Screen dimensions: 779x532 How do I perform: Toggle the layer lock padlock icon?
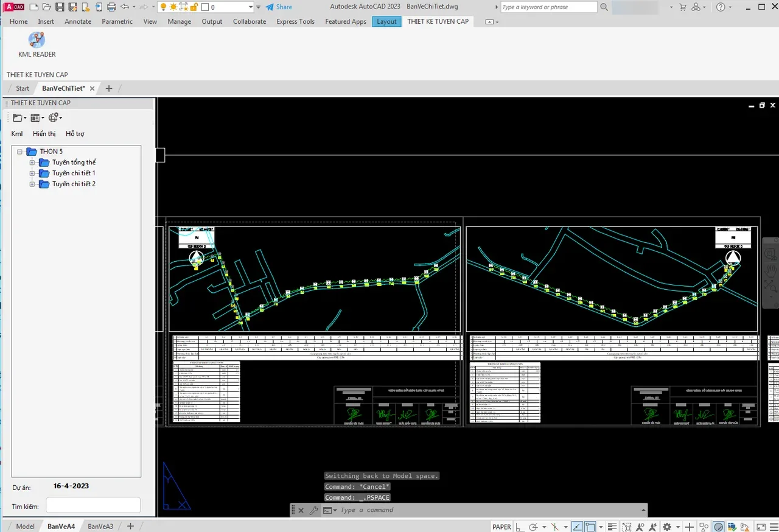pos(194,7)
